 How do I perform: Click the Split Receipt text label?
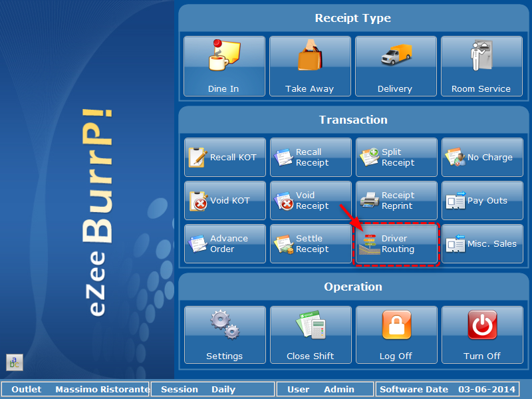click(x=398, y=158)
